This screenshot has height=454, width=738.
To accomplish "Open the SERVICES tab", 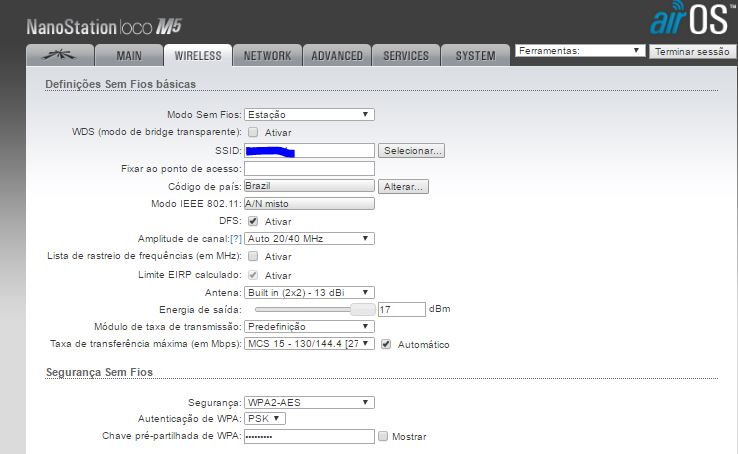I will tap(406, 56).
